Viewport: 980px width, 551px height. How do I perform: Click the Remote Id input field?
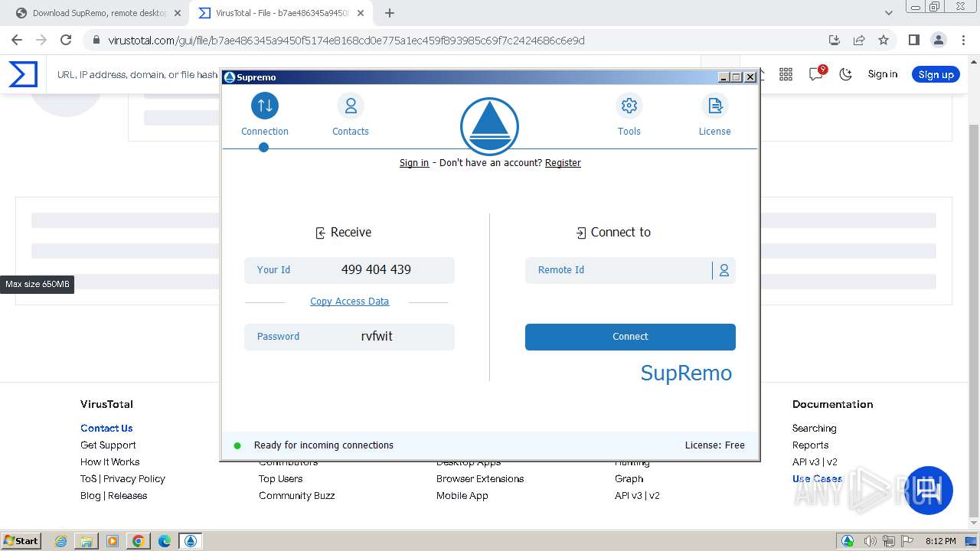[619, 270]
